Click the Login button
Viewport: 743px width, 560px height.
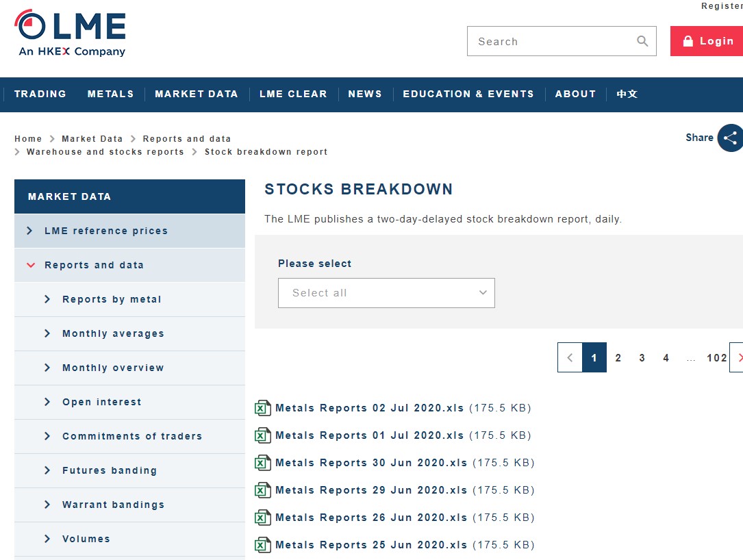click(707, 41)
